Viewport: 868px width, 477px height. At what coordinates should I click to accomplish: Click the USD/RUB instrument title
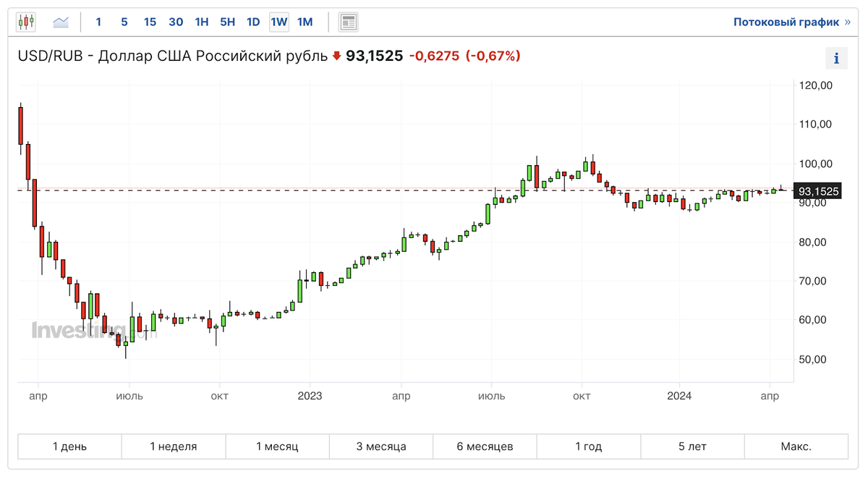(x=172, y=56)
